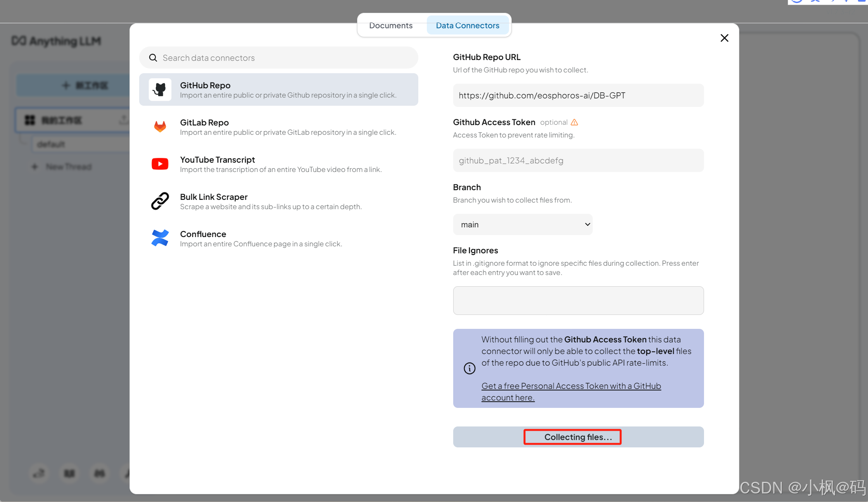Image resolution: width=868 pixels, height=502 pixels.
Task: Click the GitHub Repo octocat icon
Action: [160, 89]
